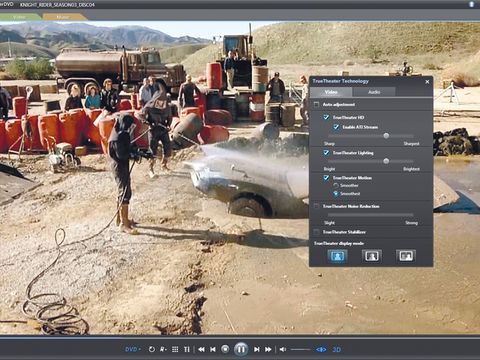Uncheck TrueTheater HD
The width and height of the screenshot is (480, 360).
pos(326,117)
